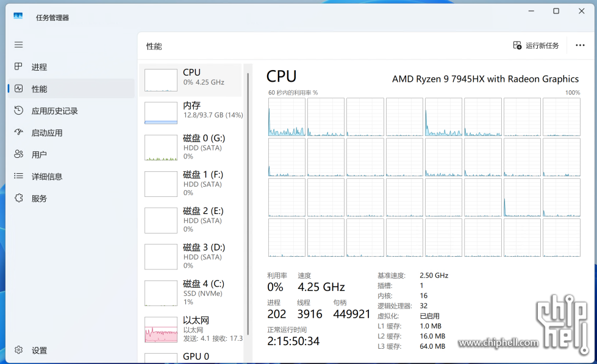The width and height of the screenshot is (597, 364).
Task: Select the 内存 resource entry
Action: (x=191, y=113)
